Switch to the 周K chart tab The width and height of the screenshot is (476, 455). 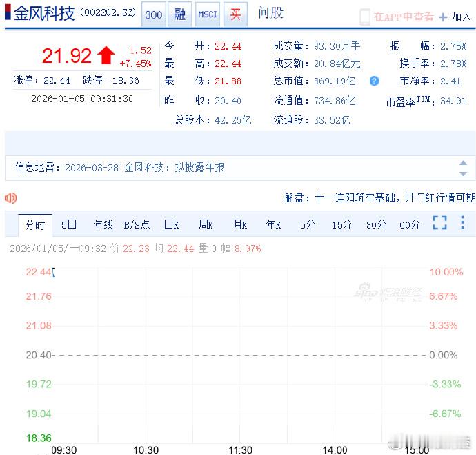click(206, 225)
